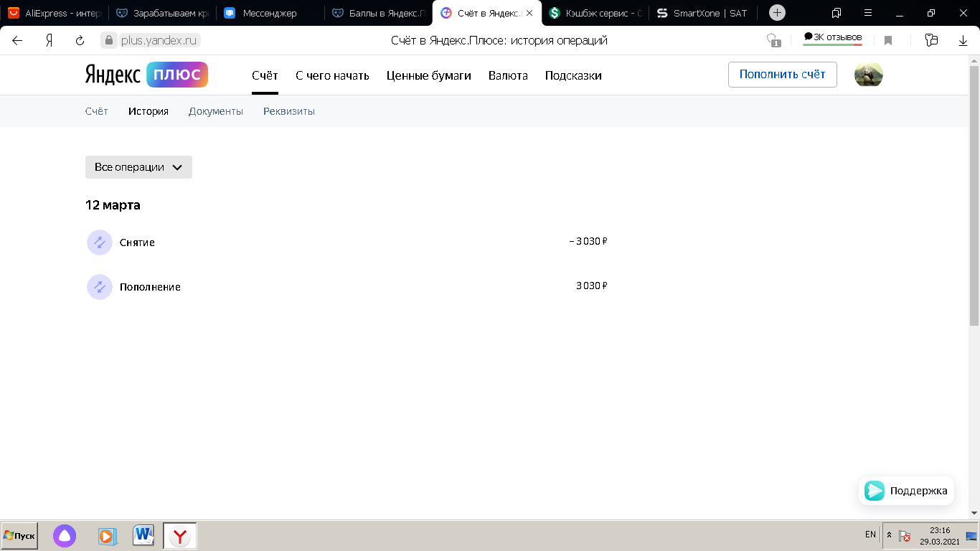This screenshot has width=980, height=551.
Task: Open the Валюта section
Action: click(x=508, y=75)
